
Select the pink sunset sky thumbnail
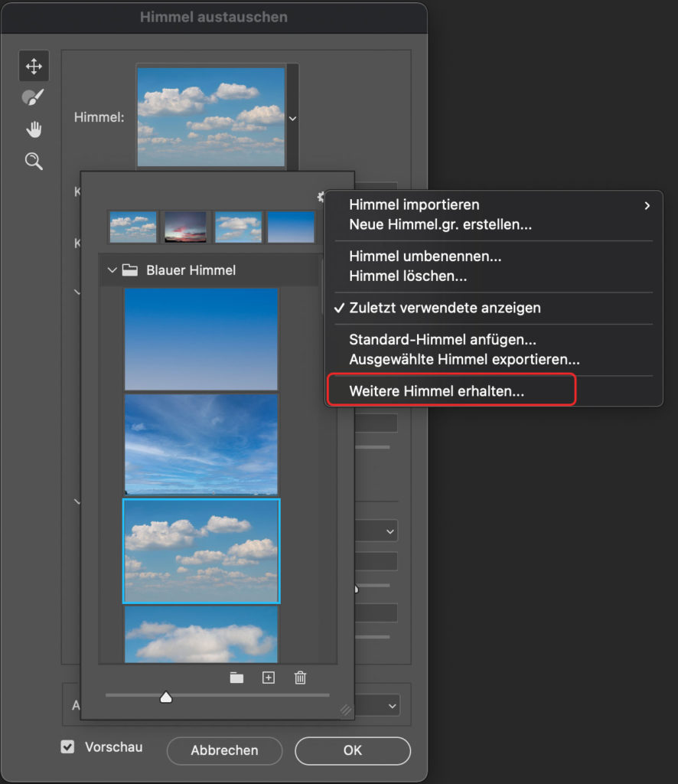pyautogui.click(x=184, y=227)
